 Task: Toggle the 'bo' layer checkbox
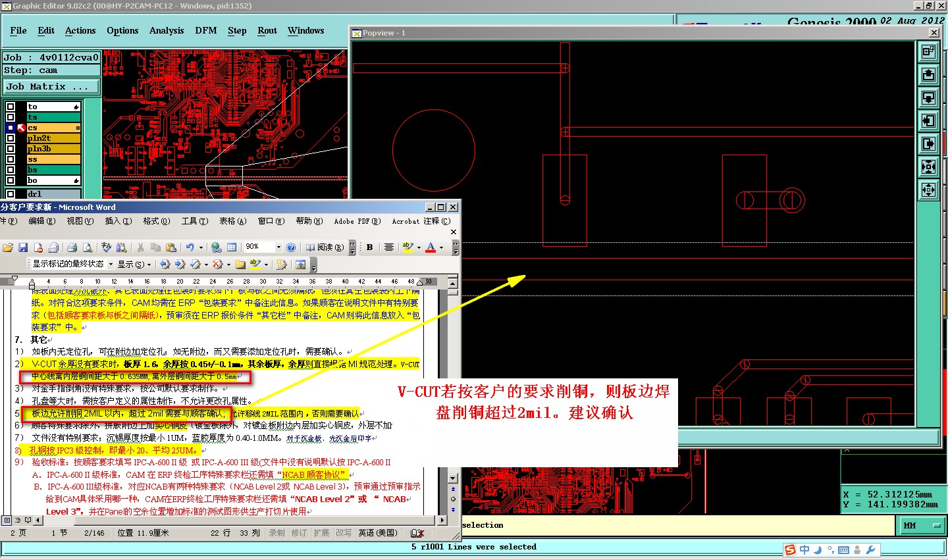(11, 180)
